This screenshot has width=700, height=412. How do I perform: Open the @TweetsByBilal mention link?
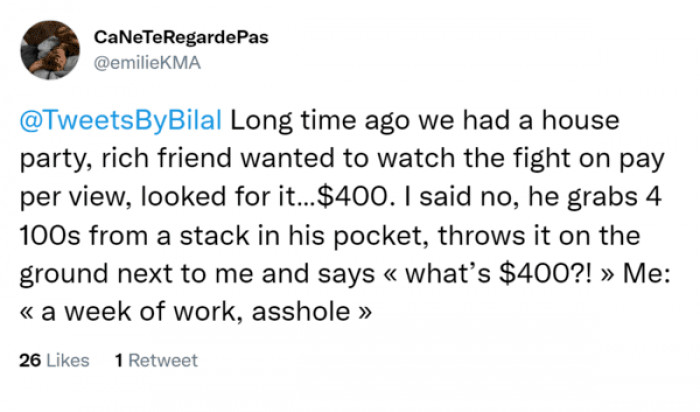pyautogui.click(x=122, y=123)
